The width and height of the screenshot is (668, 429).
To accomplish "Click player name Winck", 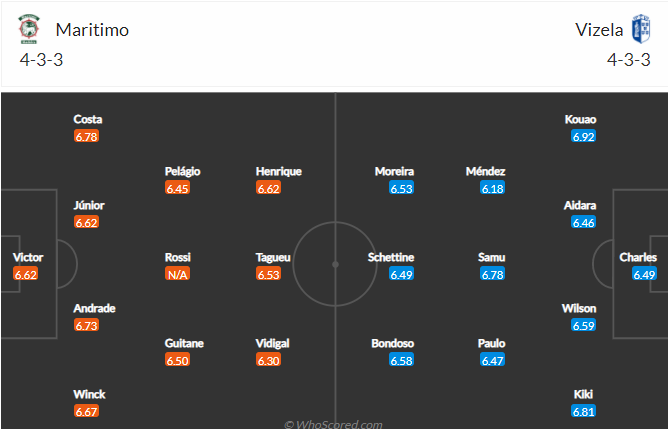I will coord(89,394).
